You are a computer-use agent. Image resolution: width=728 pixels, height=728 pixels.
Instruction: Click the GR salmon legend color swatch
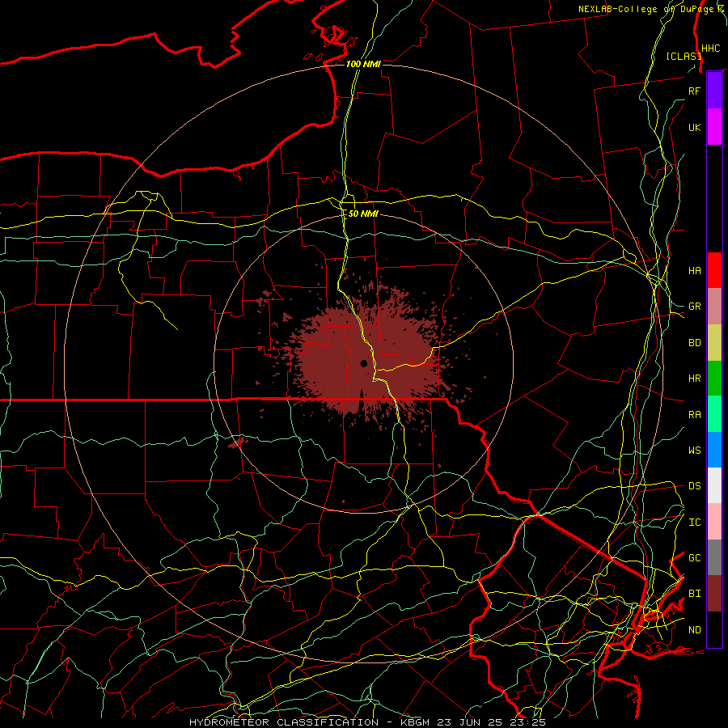pyautogui.click(x=714, y=306)
